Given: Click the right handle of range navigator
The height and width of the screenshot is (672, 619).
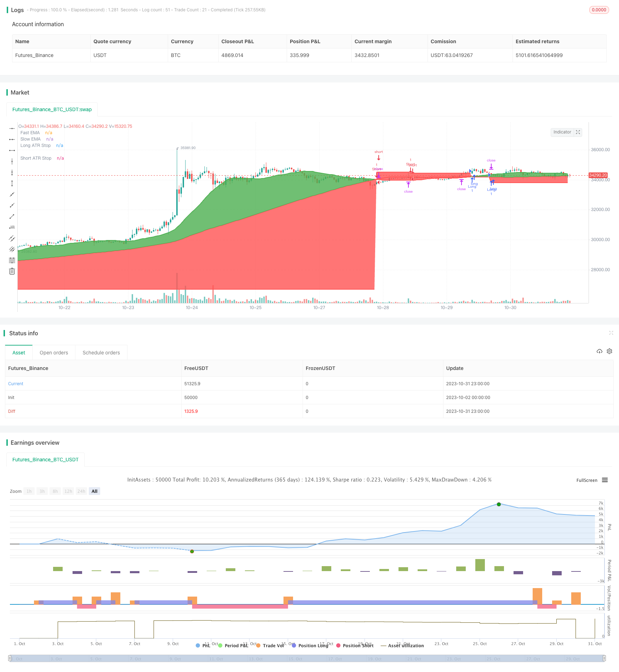Looking at the screenshot, I should pyautogui.click(x=604, y=659).
